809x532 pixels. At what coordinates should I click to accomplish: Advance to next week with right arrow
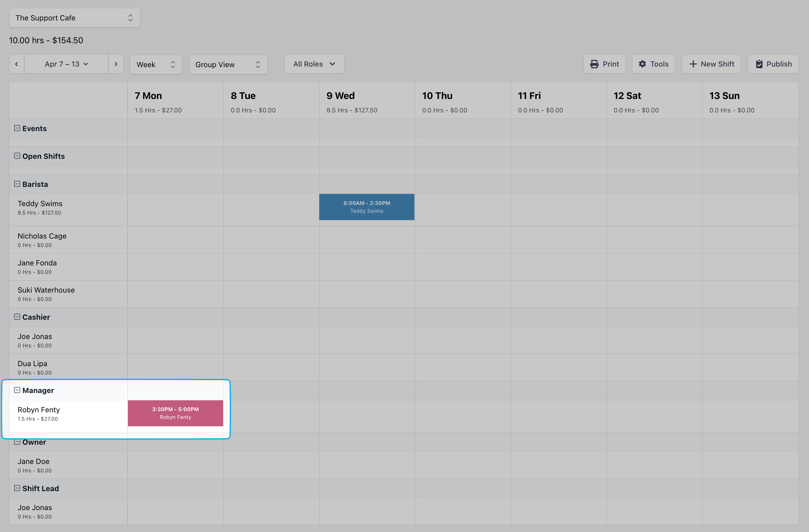coord(116,64)
